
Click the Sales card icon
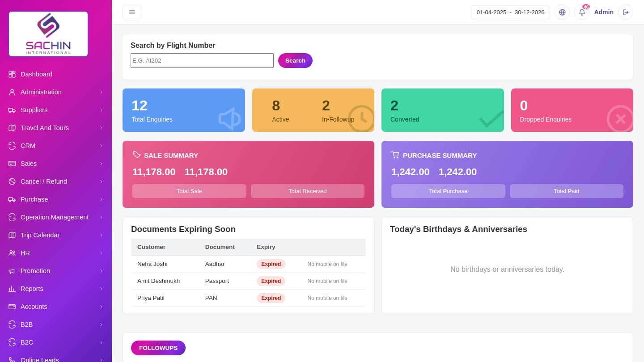(x=12, y=164)
